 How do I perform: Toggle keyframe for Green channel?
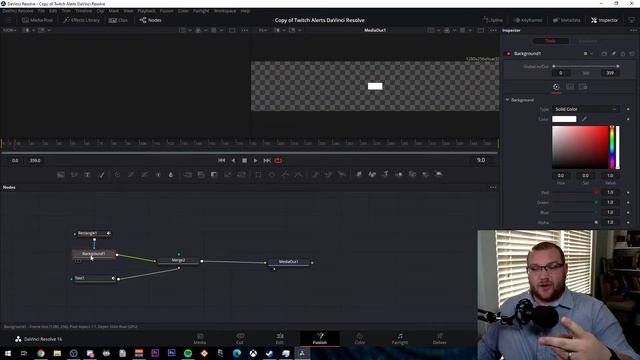pos(628,202)
